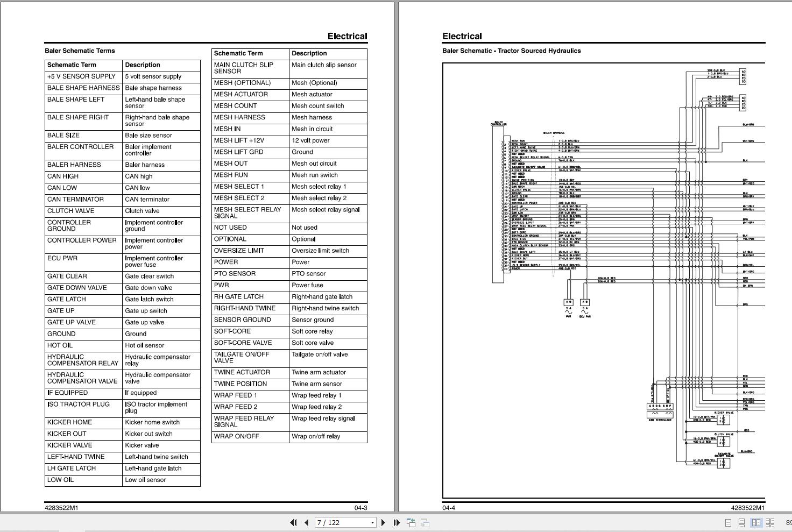792x532 pixels.
Task: Open the page number dropdown arrow
Action: tap(372, 522)
